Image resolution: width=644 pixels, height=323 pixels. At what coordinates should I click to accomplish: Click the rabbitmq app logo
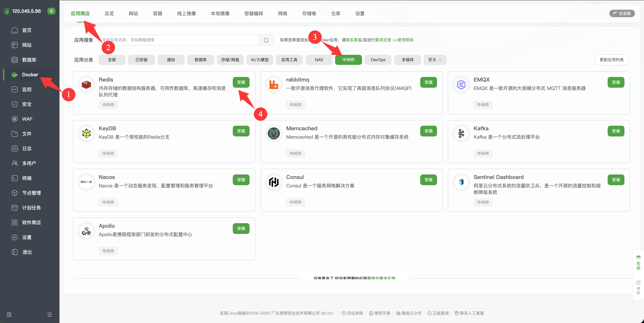point(273,85)
